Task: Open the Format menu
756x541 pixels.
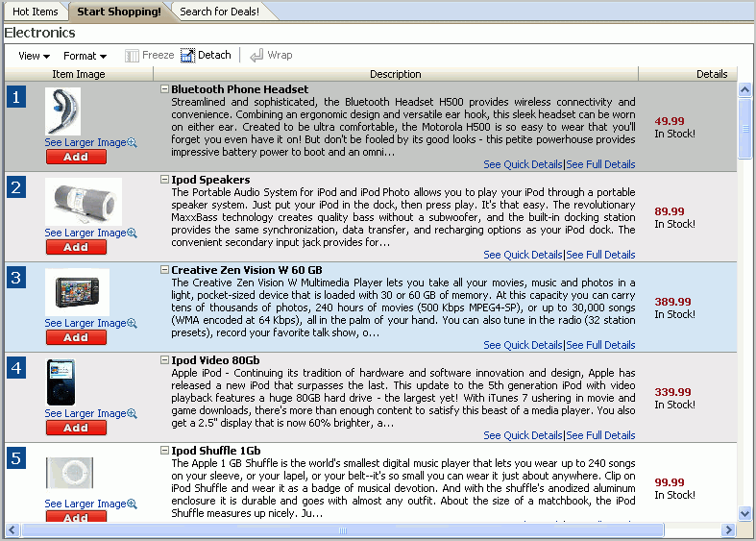Action: 85,56
